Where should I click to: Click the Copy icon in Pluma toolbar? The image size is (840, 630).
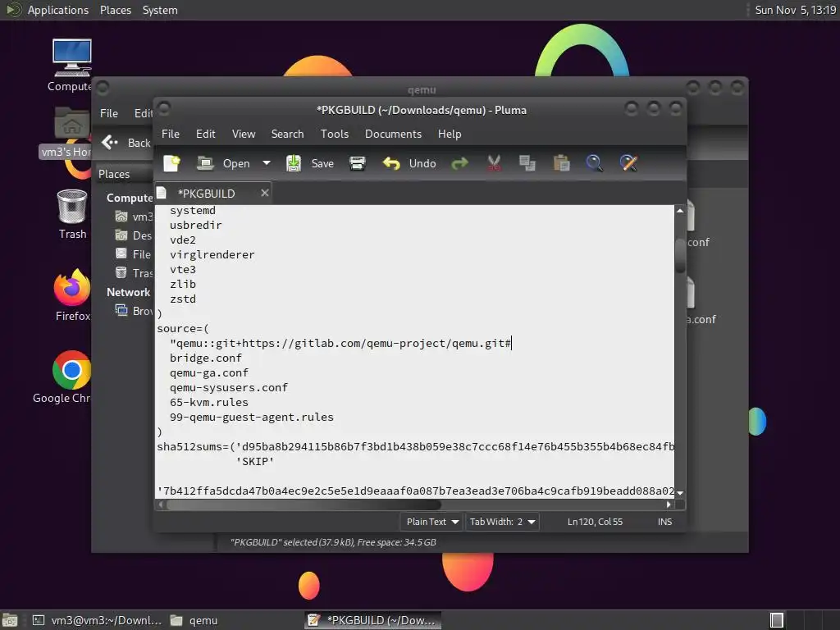pyautogui.click(x=527, y=163)
